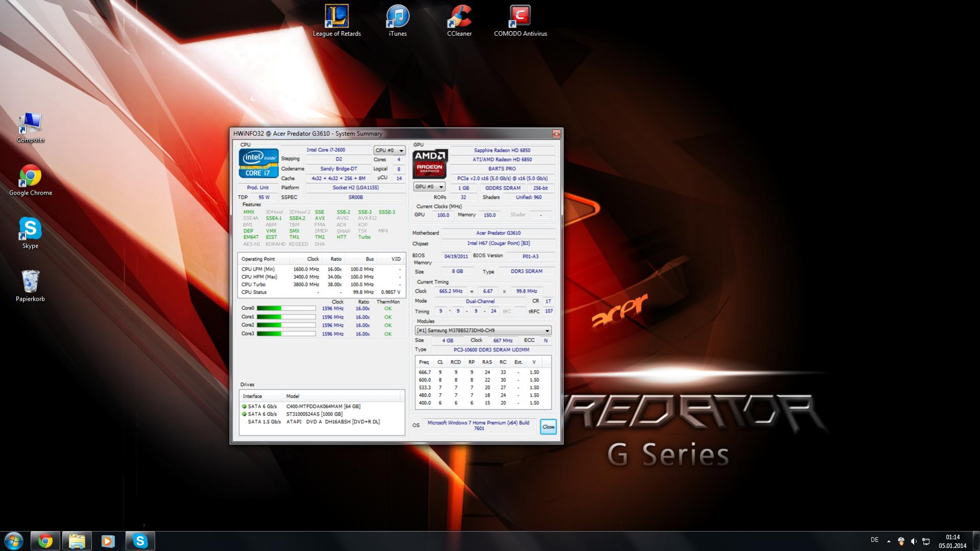Close the HWiNFO32 window with the X
Viewport: 980px width, 551px height.
pyautogui.click(x=557, y=134)
